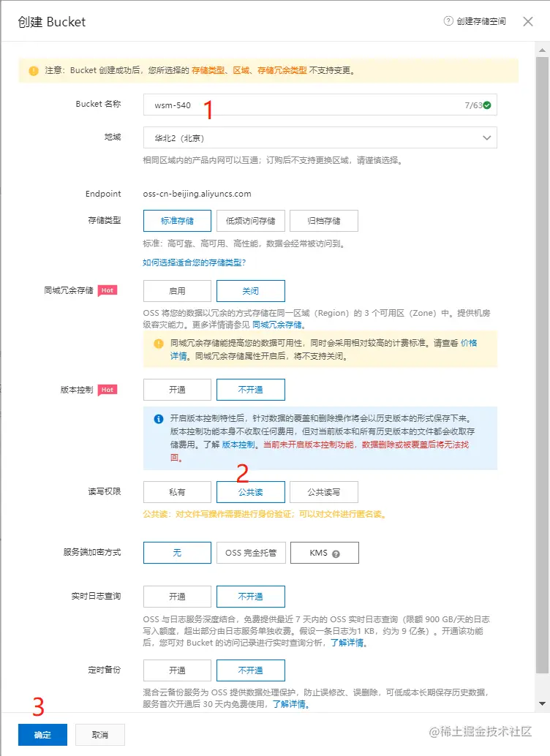Viewport: 550px width, 756px height.
Task: Confirm bucket creation with 确定
Action: pyautogui.click(x=42, y=735)
